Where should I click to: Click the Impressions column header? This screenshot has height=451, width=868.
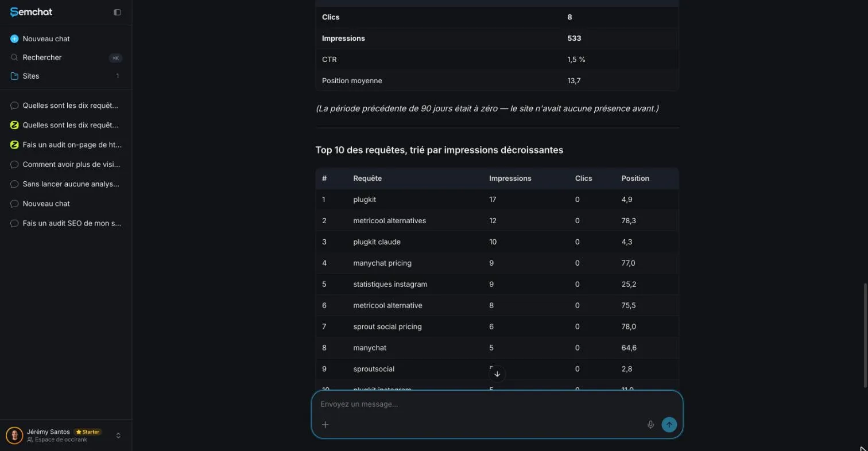click(x=510, y=178)
